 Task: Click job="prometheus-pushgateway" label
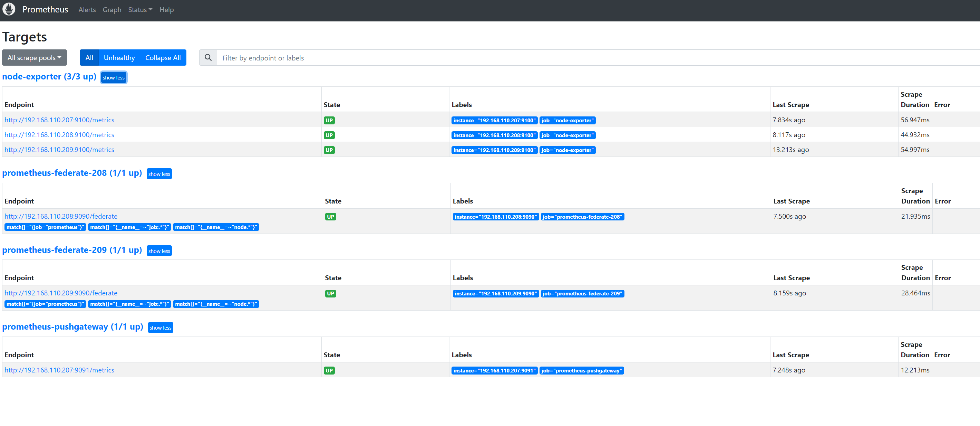coord(581,370)
